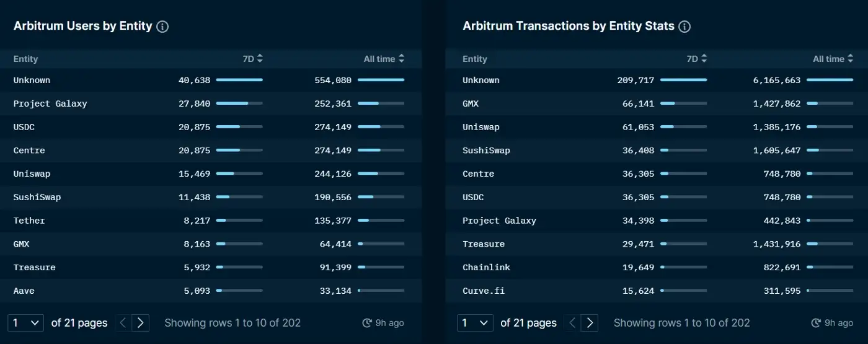Select Unknown entity in Transactions table
Viewport: 868px width, 344px height.
pyautogui.click(x=481, y=80)
